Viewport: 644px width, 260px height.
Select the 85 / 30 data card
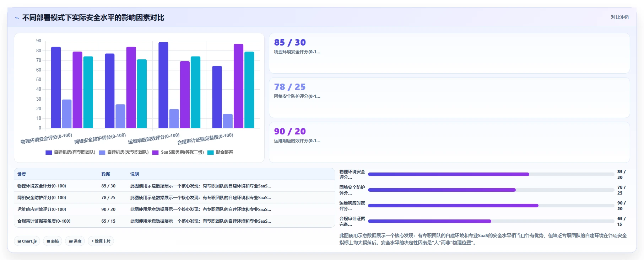coord(449,53)
